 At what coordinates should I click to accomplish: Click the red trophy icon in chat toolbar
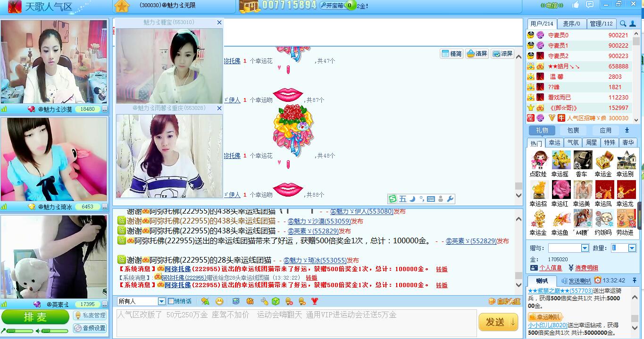click(x=315, y=301)
